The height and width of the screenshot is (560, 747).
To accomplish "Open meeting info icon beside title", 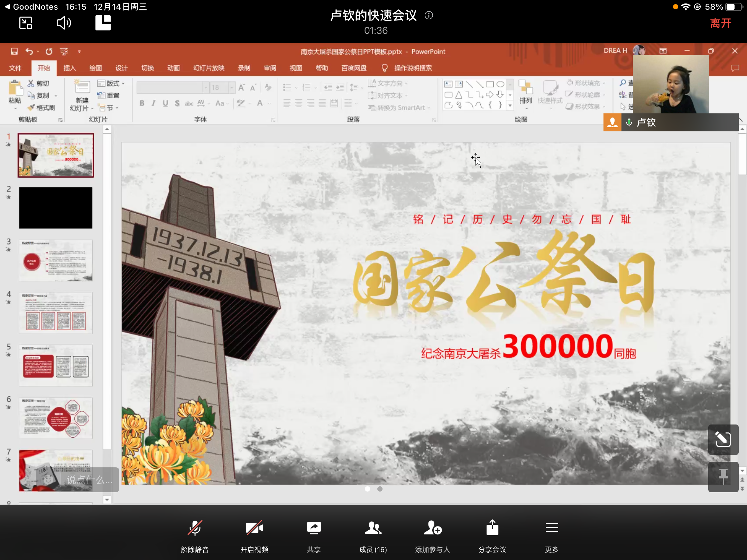I will tap(429, 15).
